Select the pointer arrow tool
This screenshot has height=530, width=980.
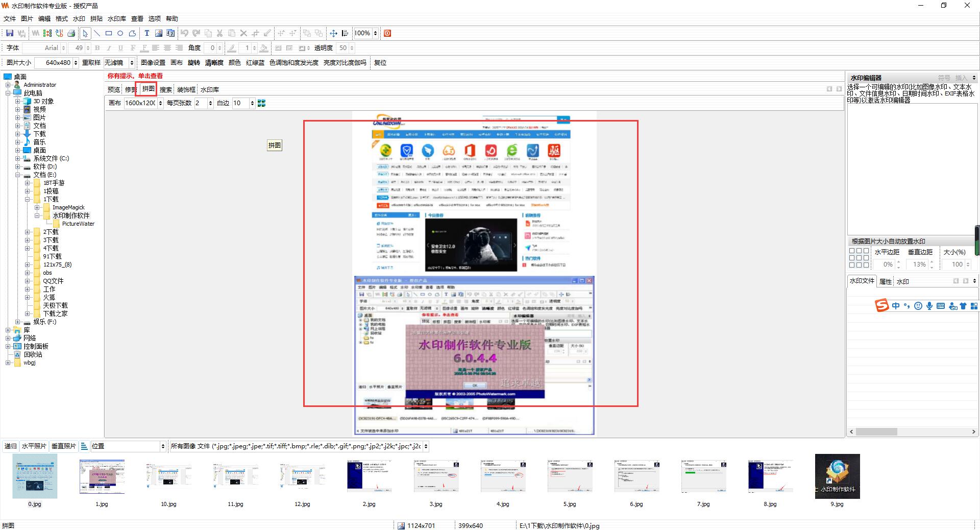point(85,33)
